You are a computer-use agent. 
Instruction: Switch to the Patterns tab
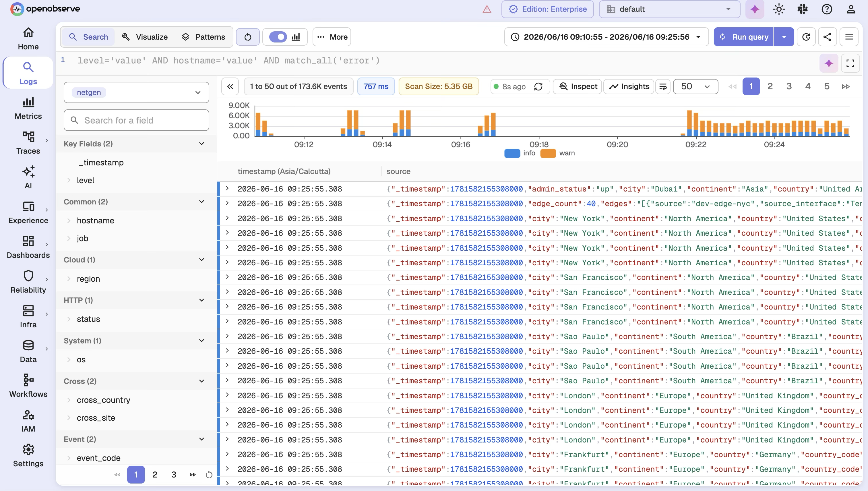(203, 37)
